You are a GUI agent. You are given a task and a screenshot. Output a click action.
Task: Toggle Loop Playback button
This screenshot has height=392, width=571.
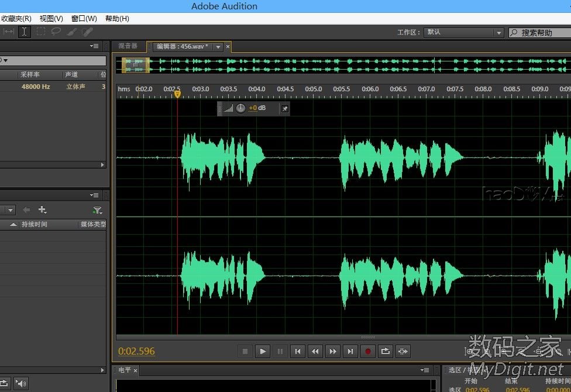tap(386, 351)
